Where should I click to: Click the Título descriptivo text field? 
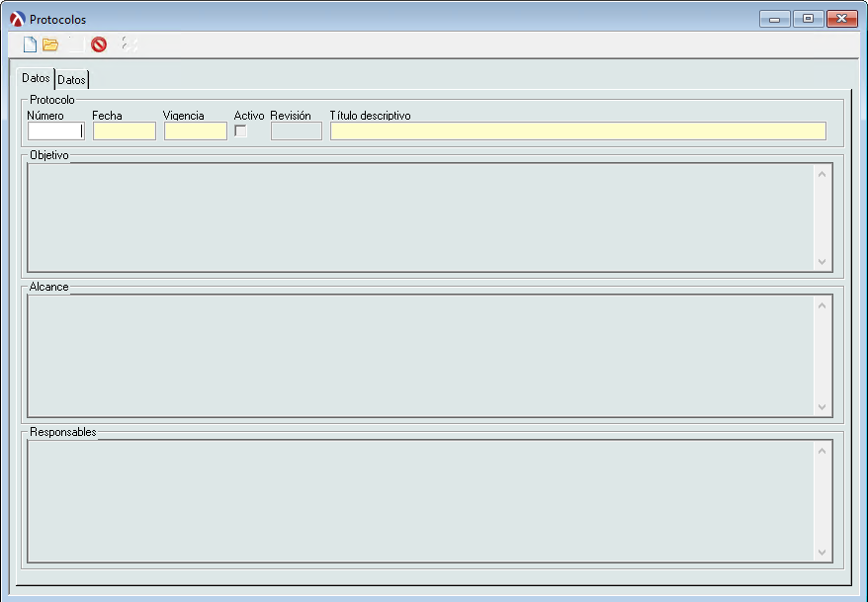[577, 130]
